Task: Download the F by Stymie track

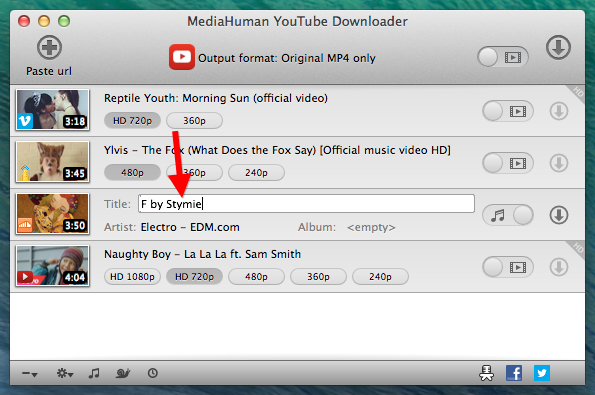Action: point(559,215)
